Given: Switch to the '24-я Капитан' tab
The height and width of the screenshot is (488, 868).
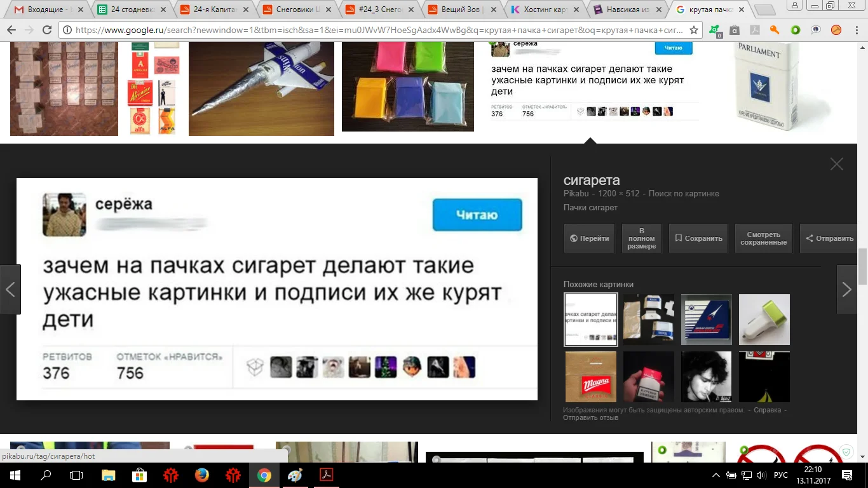Looking at the screenshot, I should (214, 10).
